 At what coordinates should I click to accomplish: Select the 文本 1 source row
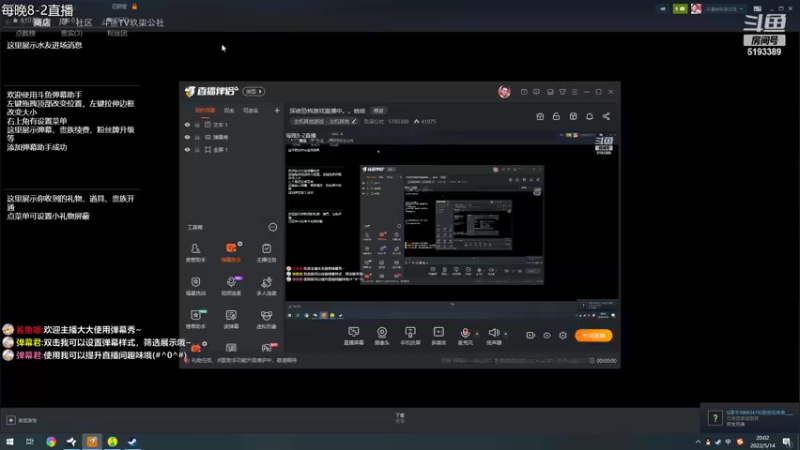pos(232,124)
